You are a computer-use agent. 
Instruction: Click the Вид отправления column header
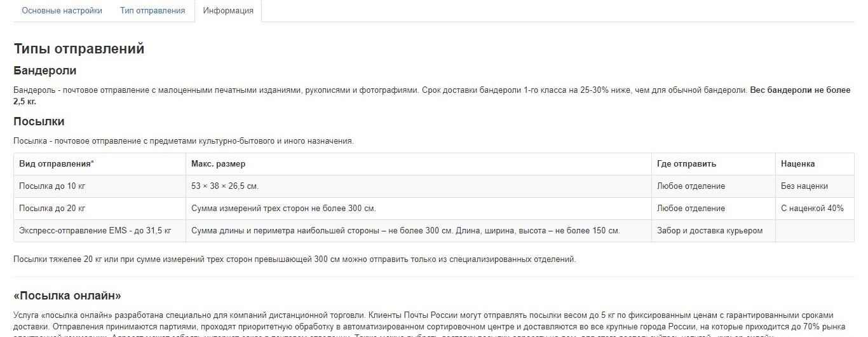[x=100, y=164]
